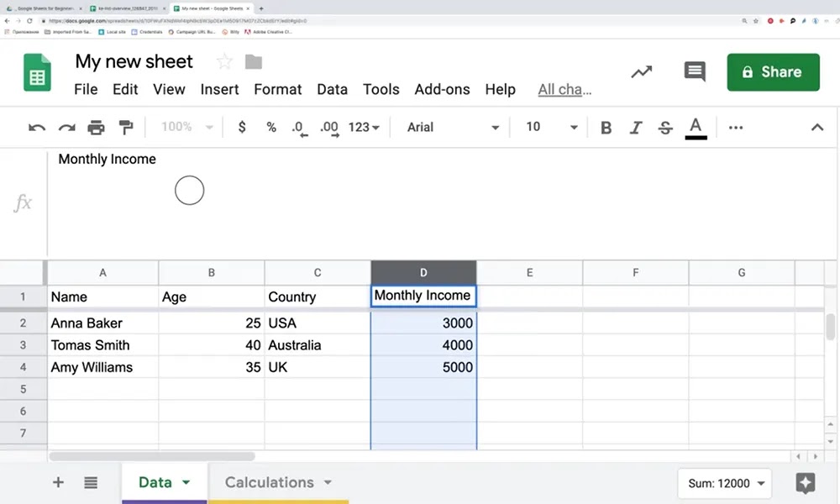The height and width of the screenshot is (504, 840).
Task: Select the Paint format roller icon
Action: [126, 128]
